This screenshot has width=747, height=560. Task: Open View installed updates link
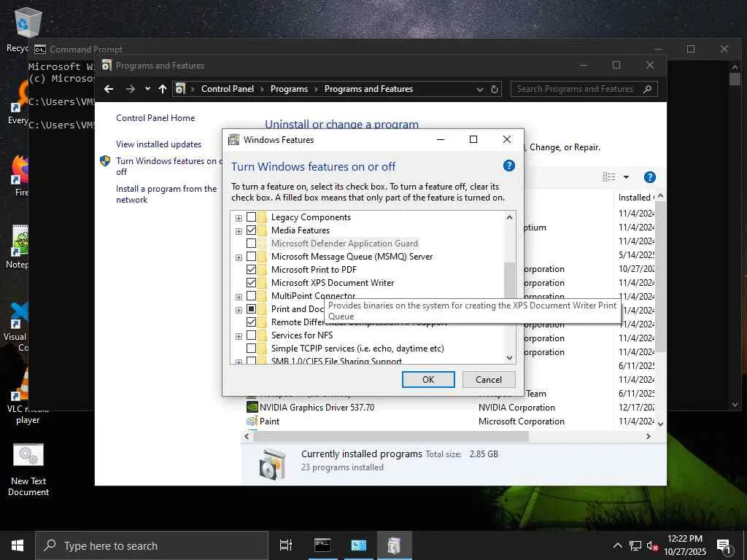point(158,144)
